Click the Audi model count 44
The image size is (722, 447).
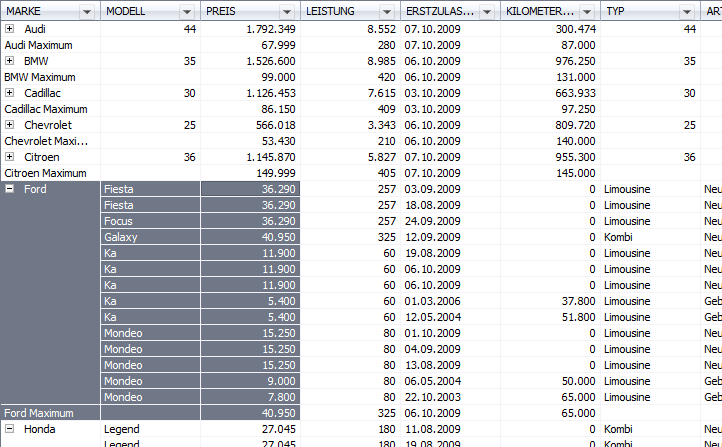click(190, 29)
